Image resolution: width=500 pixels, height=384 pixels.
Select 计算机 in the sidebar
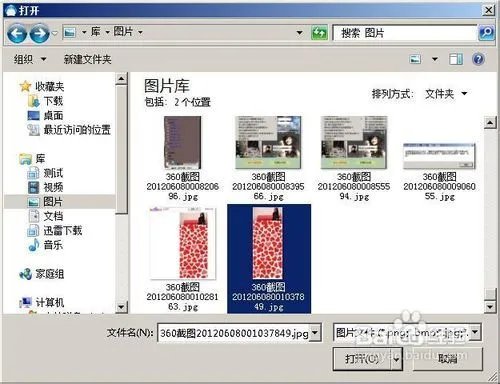42,302
